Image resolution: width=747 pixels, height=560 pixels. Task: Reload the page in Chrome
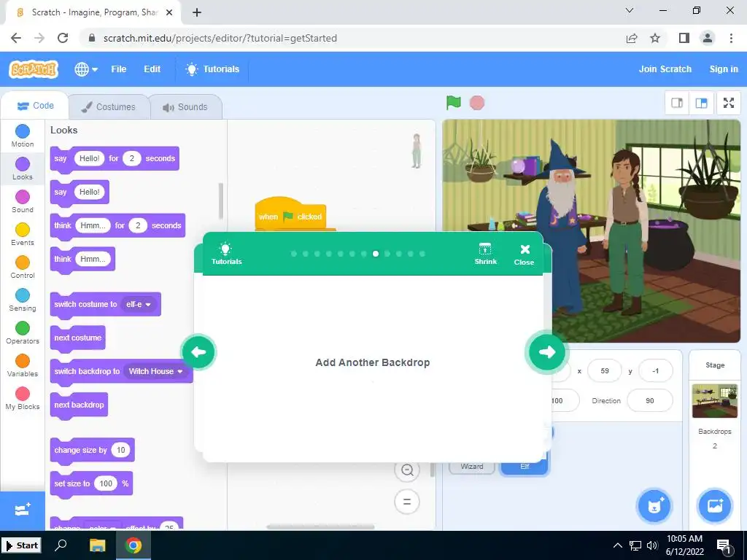coord(63,38)
